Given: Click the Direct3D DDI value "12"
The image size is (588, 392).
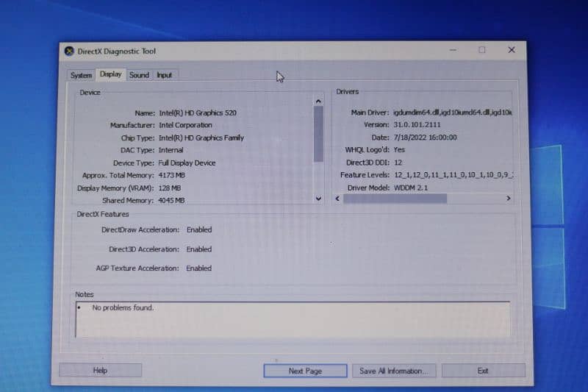Looking at the screenshot, I should tap(398, 163).
